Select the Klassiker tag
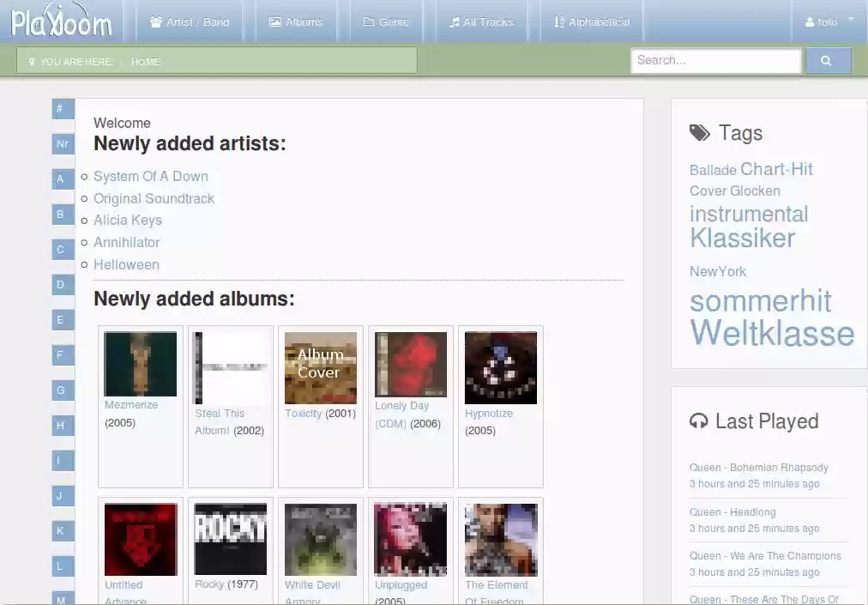This screenshot has height=605, width=868. (742, 239)
